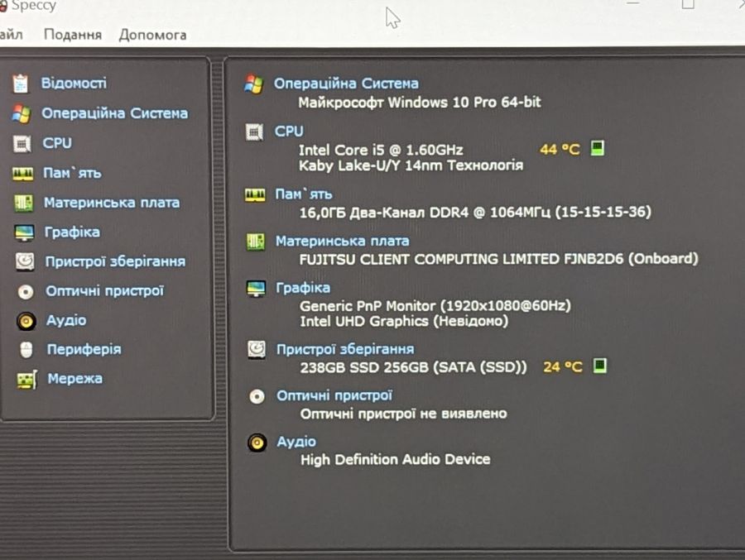
Task: Click the 238GB SSD 256GB storage line
Action: pos(413,367)
